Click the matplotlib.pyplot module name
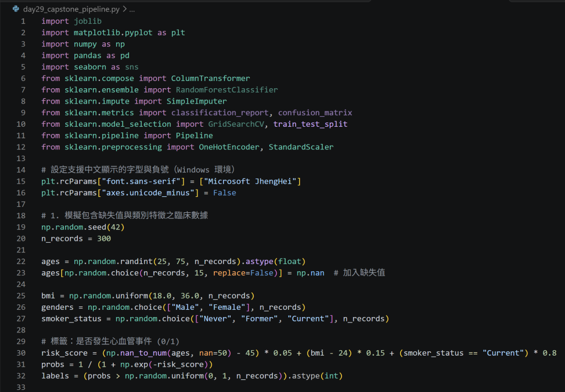The image size is (565, 392). coord(113,33)
